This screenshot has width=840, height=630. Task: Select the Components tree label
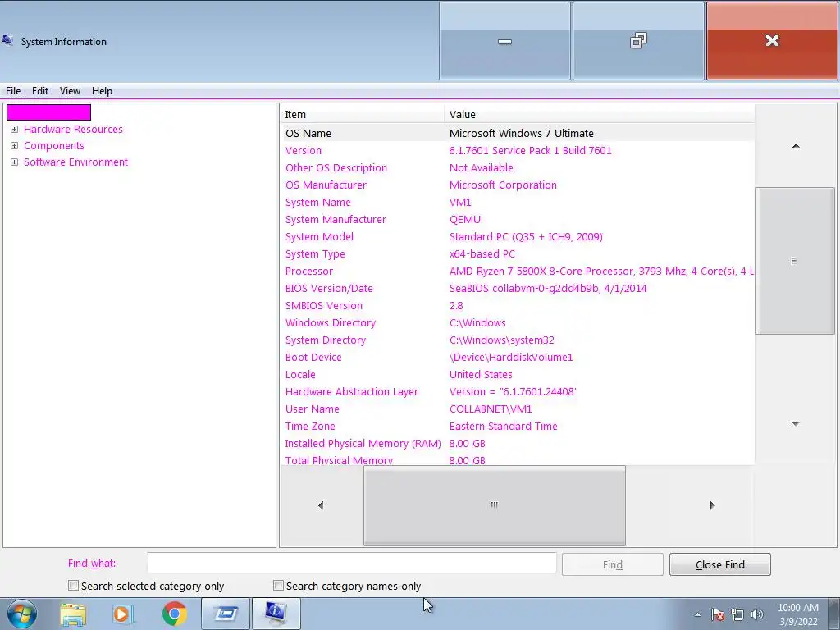54,146
